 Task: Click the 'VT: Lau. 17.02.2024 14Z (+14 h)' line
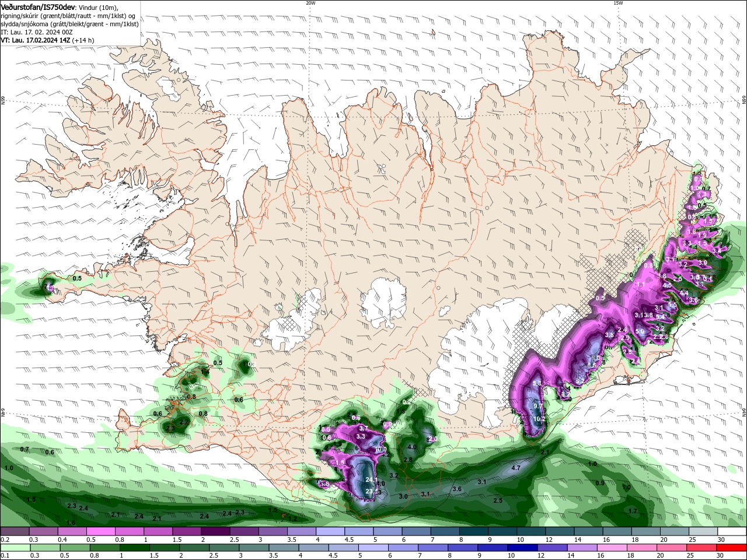tap(47, 40)
